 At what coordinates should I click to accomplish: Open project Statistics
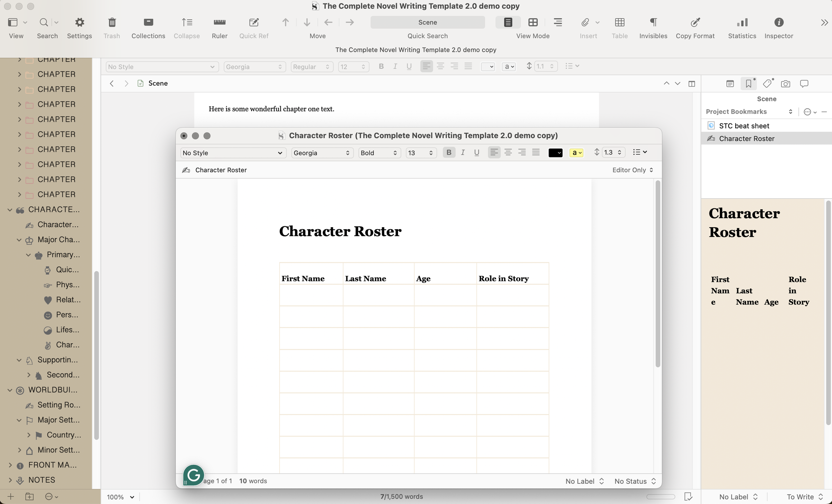[x=741, y=22]
